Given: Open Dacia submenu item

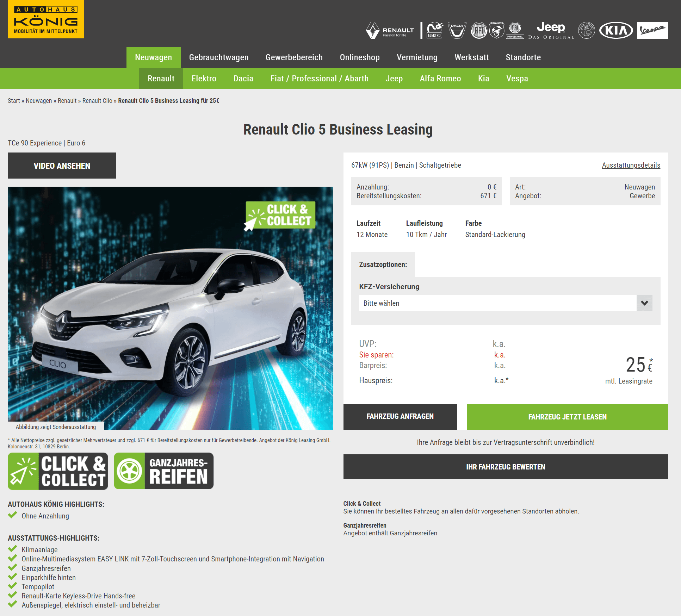Looking at the screenshot, I should (243, 79).
